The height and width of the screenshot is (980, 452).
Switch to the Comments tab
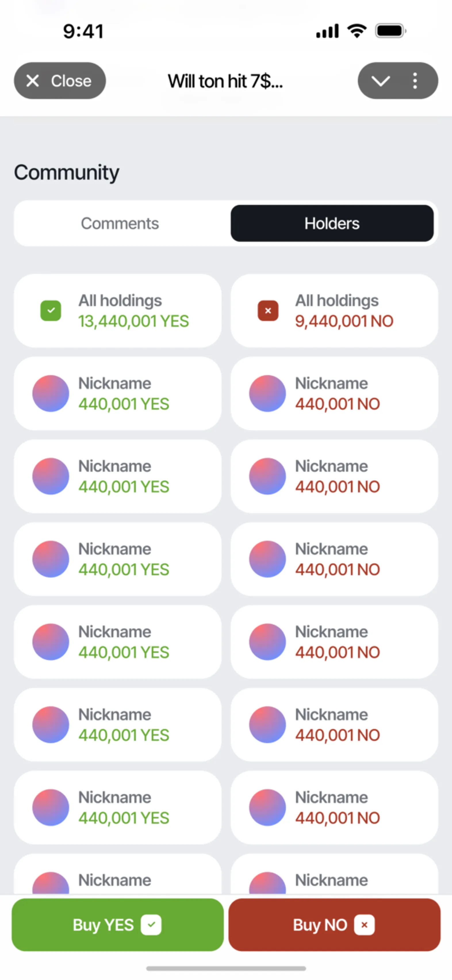pyautogui.click(x=120, y=223)
